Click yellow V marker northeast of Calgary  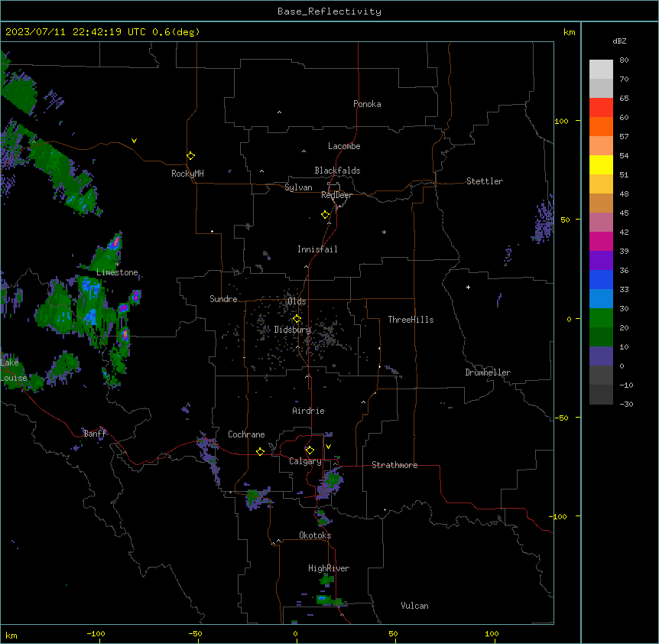point(328,447)
